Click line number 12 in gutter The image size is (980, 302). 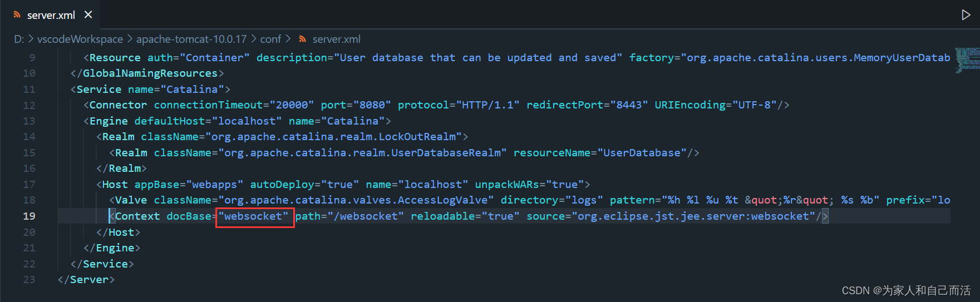point(29,105)
